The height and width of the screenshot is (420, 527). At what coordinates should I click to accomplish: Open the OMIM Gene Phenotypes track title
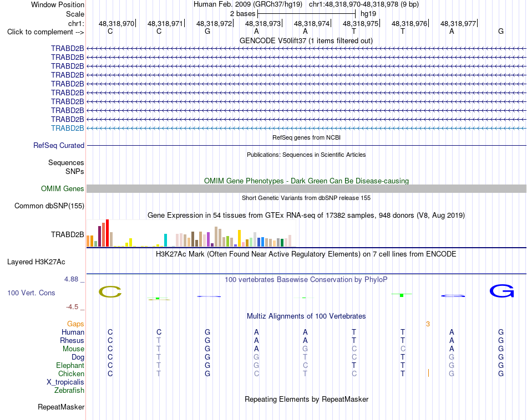(x=307, y=181)
